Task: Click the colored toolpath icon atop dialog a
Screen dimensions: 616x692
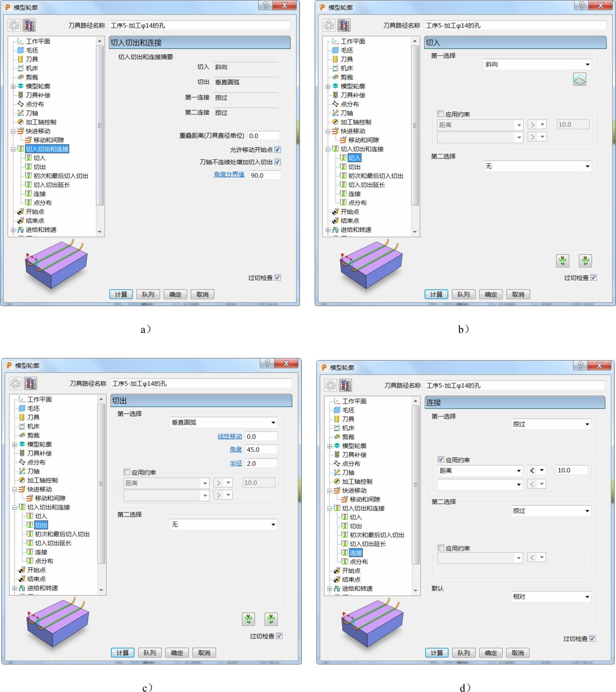Action: (29, 25)
